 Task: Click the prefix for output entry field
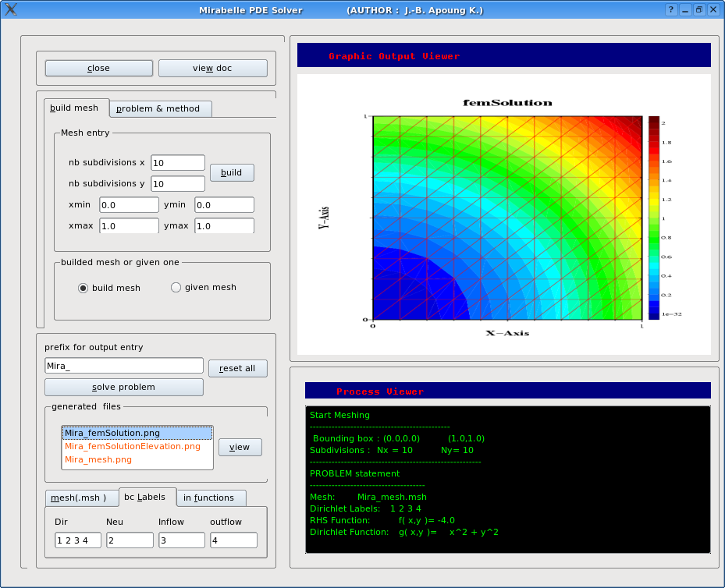(123, 366)
